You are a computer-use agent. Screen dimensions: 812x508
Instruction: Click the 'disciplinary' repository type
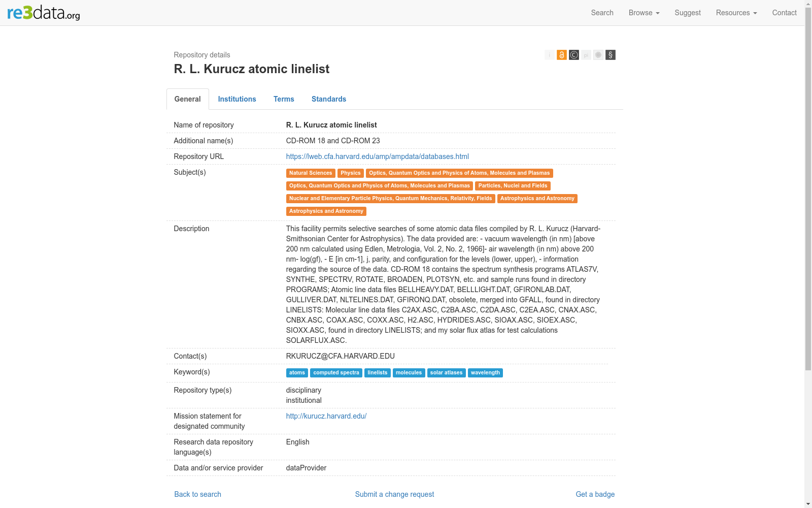[303, 390]
